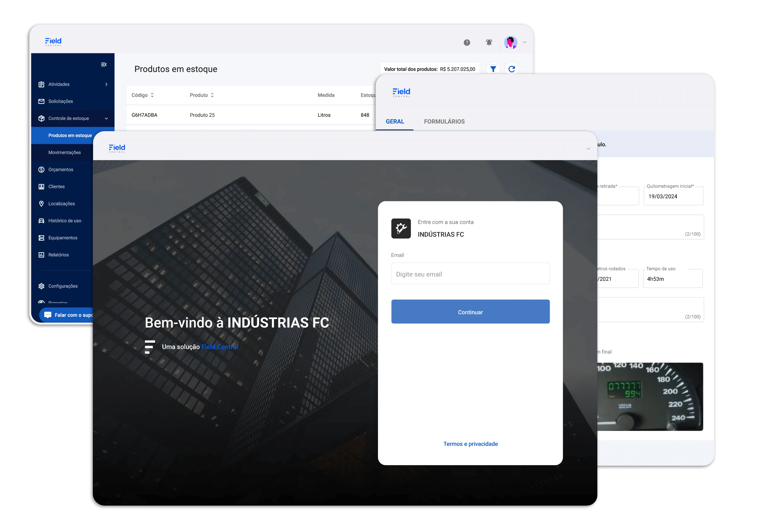
Task: Click the Configurações gear icon
Action: 41,286
